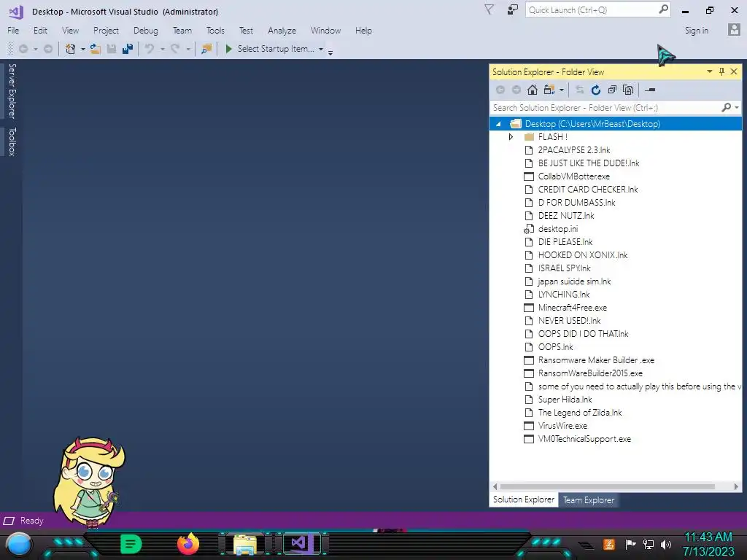Open the Switch Views dropdown arrow

click(x=562, y=90)
